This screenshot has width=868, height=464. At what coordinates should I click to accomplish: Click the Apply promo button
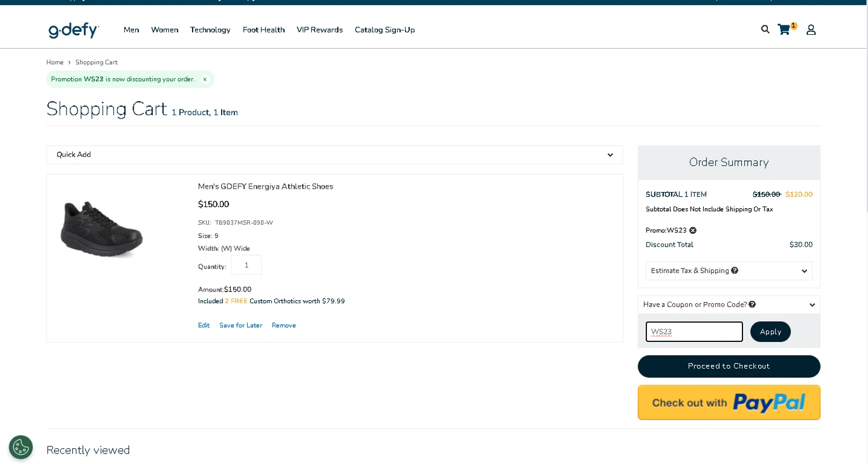click(x=770, y=332)
